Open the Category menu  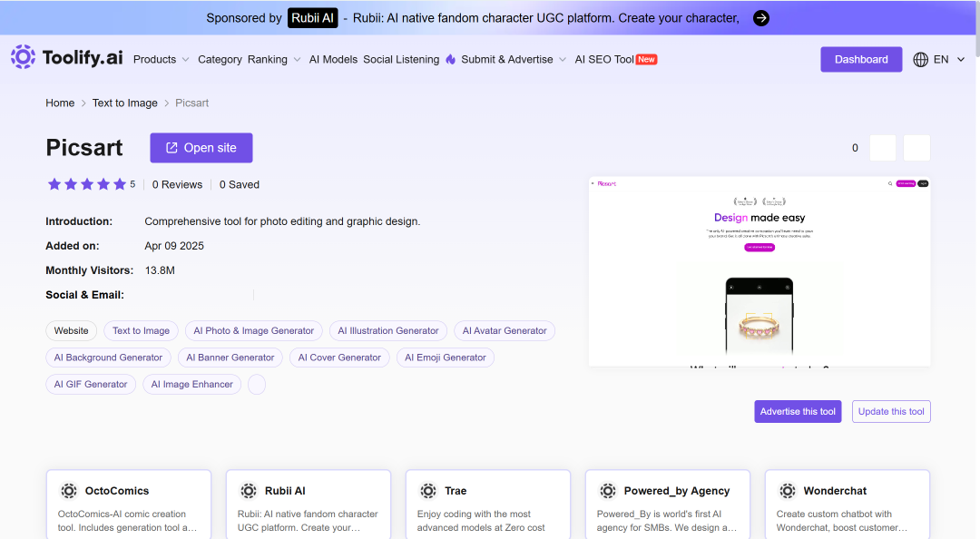click(220, 59)
